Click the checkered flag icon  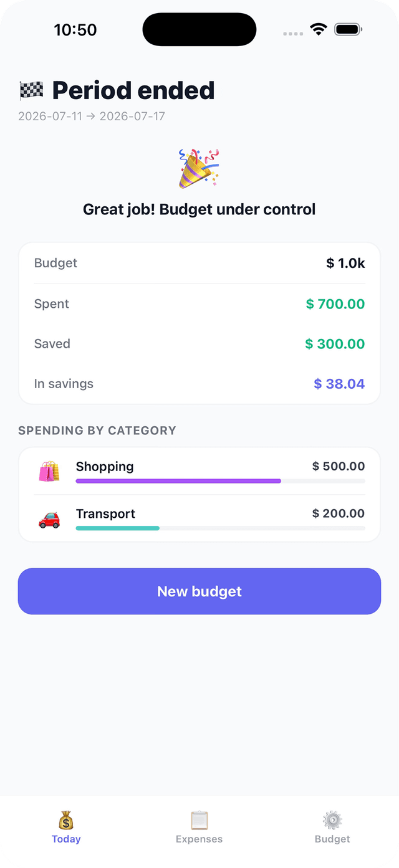[x=31, y=91]
